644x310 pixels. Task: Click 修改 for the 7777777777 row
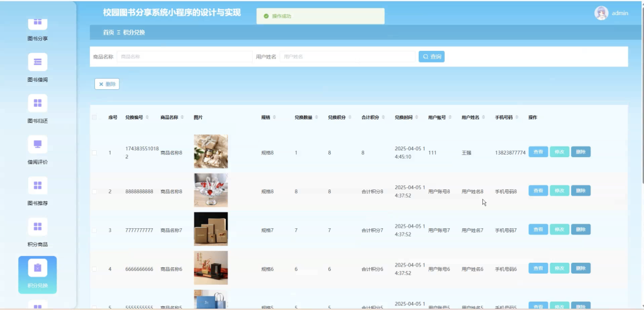559,230
